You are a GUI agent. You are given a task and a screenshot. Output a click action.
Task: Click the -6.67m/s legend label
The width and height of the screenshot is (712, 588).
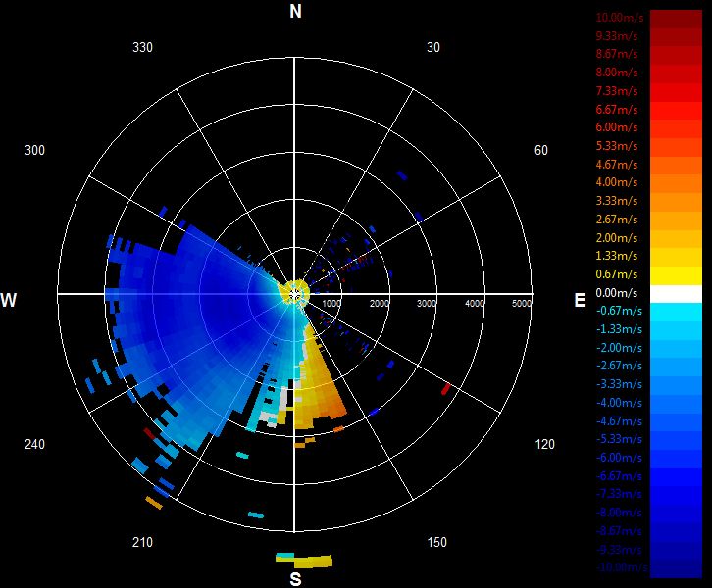click(x=619, y=476)
